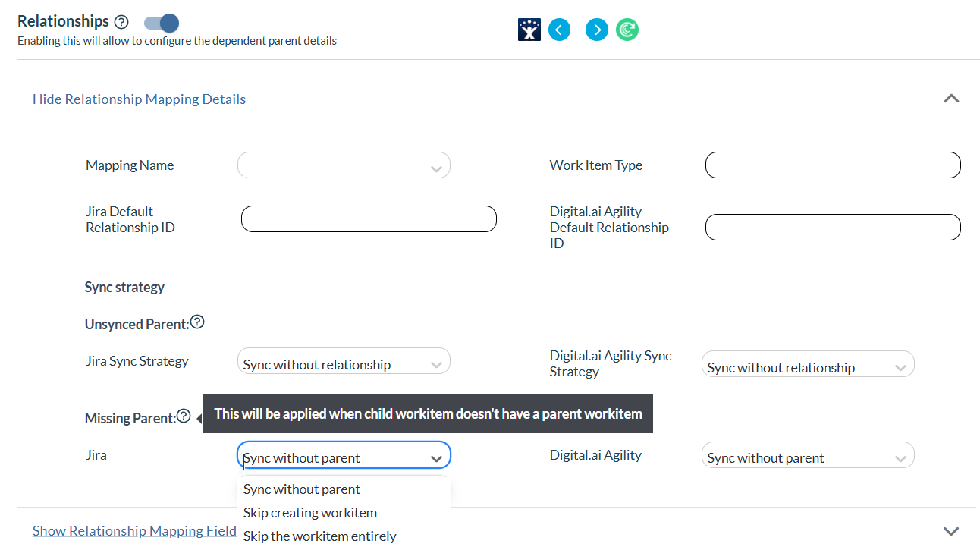This screenshot has width=980, height=550.
Task: Open the Relationships help question icon
Action: [121, 22]
